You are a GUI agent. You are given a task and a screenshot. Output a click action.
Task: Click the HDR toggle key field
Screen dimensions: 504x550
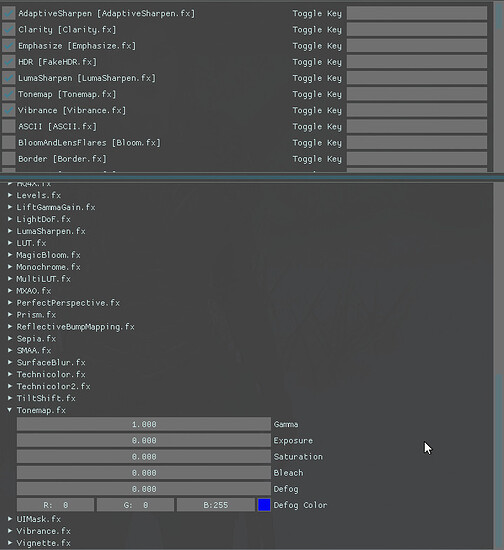pos(417,62)
